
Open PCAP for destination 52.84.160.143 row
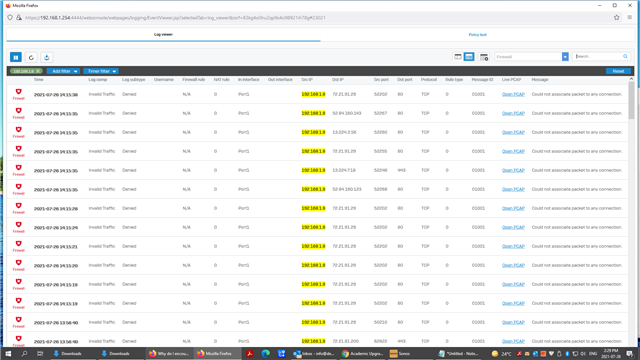click(x=513, y=113)
